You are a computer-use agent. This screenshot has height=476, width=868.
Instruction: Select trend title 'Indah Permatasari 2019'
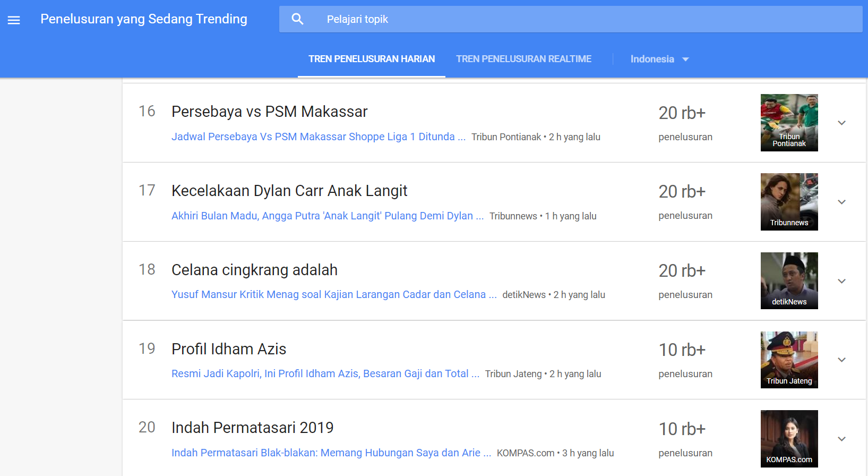[252, 428]
